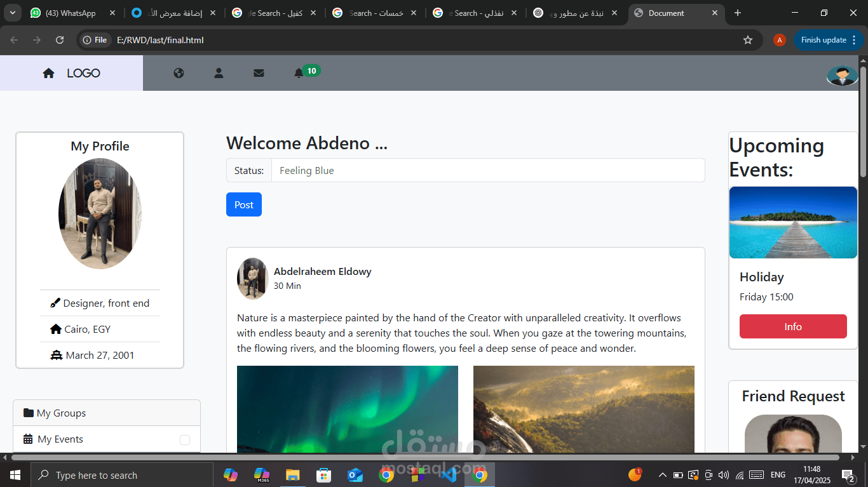Click the "30 Min" post timestamp
The image size is (868, 487).
(x=287, y=286)
